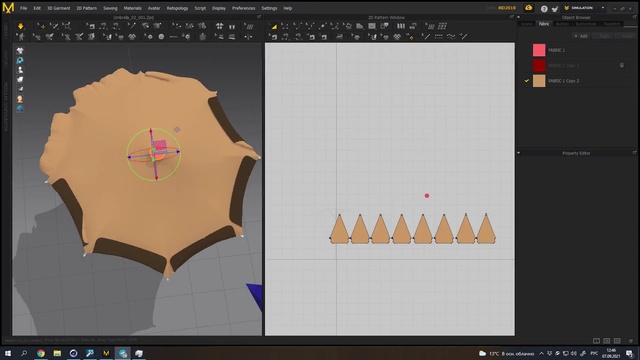Open the Materials menu
The image size is (640, 360).
133,8
